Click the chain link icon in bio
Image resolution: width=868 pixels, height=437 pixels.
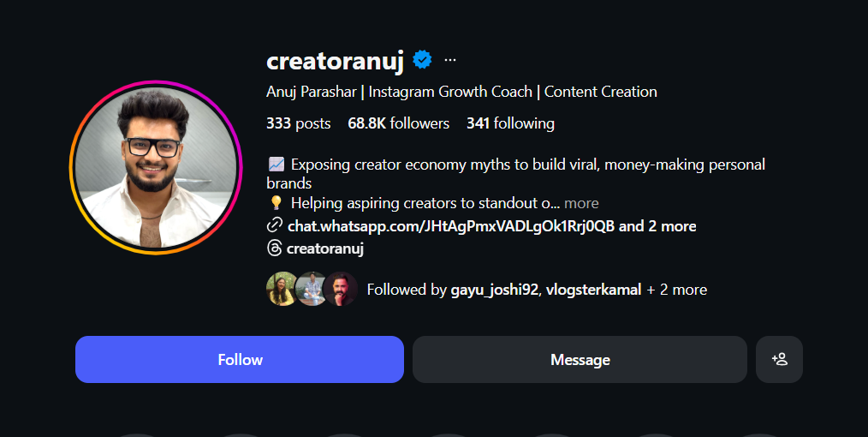(x=275, y=225)
